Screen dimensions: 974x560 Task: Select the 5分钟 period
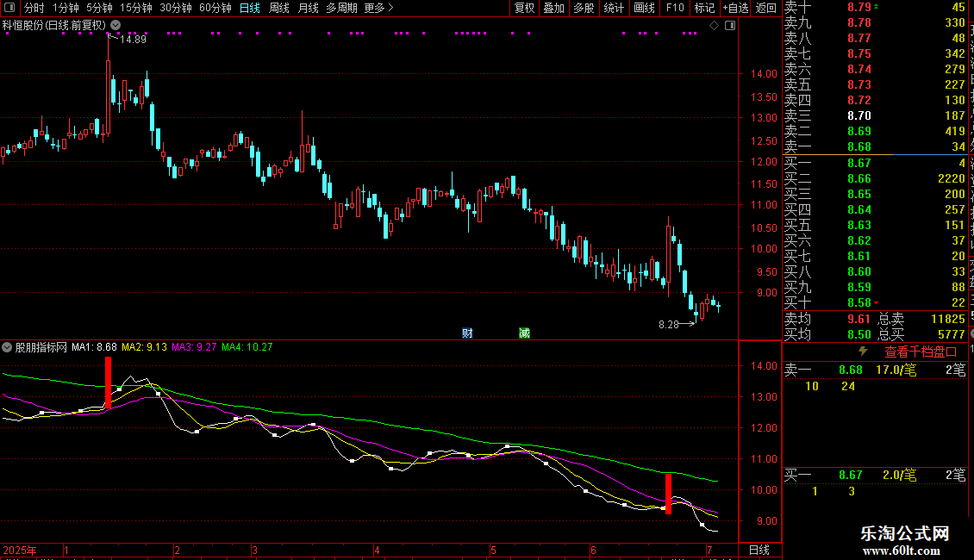point(99,8)
